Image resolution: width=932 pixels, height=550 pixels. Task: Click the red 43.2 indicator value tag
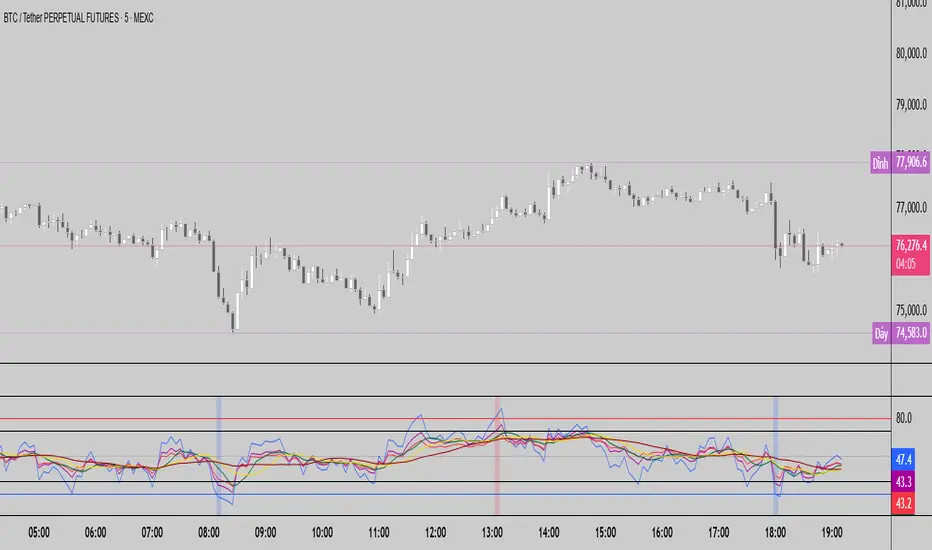[x=903, y=504]
